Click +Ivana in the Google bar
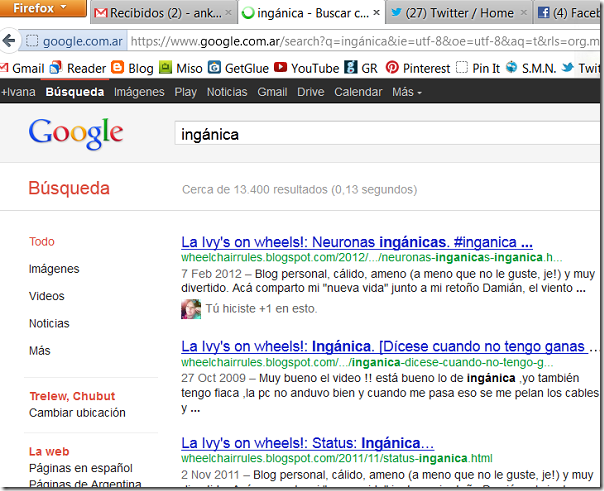Viewport: 604px width, 491px height. click(x=18, y=92)
